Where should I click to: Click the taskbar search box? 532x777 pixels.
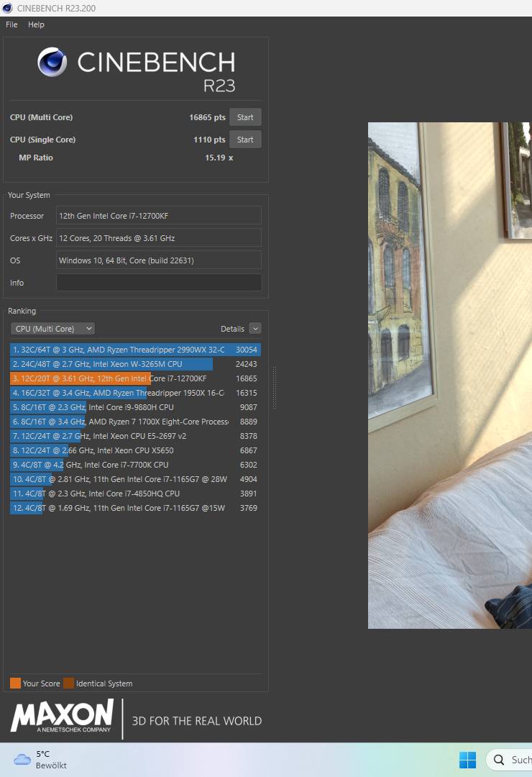(x=509, y=760)
